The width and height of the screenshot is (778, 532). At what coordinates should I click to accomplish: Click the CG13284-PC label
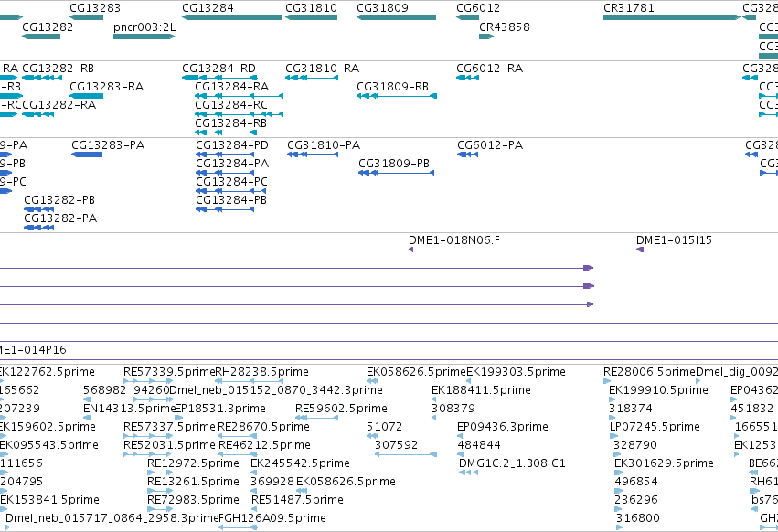point(231,182)
